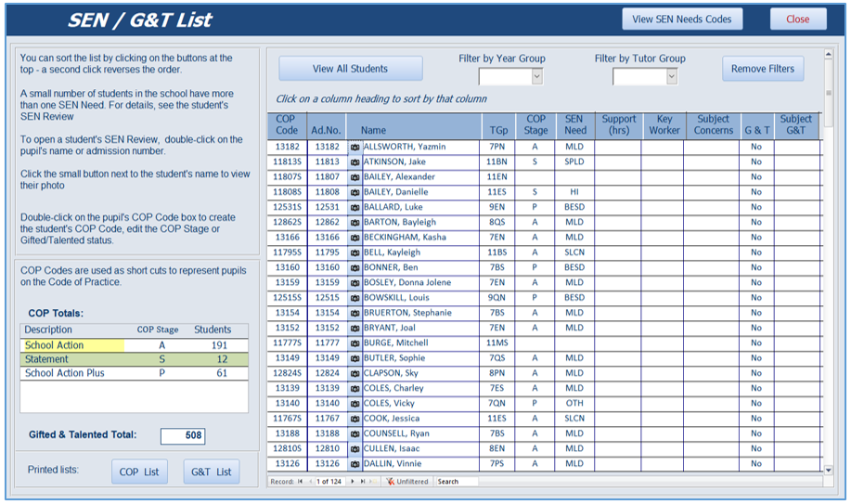Show photo of BUTLER, Sophie
Image resolution: width=851 pixels, height=504 pixels.
point(355,358)
